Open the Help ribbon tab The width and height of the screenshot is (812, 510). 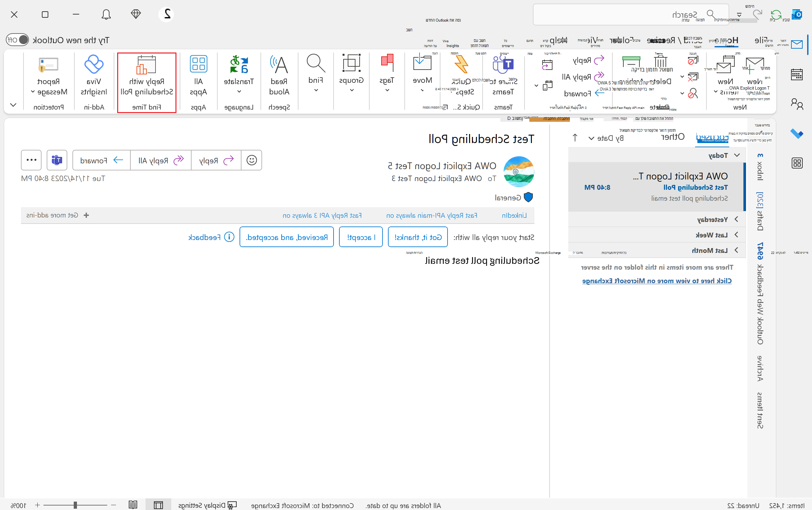click(559, 40)
